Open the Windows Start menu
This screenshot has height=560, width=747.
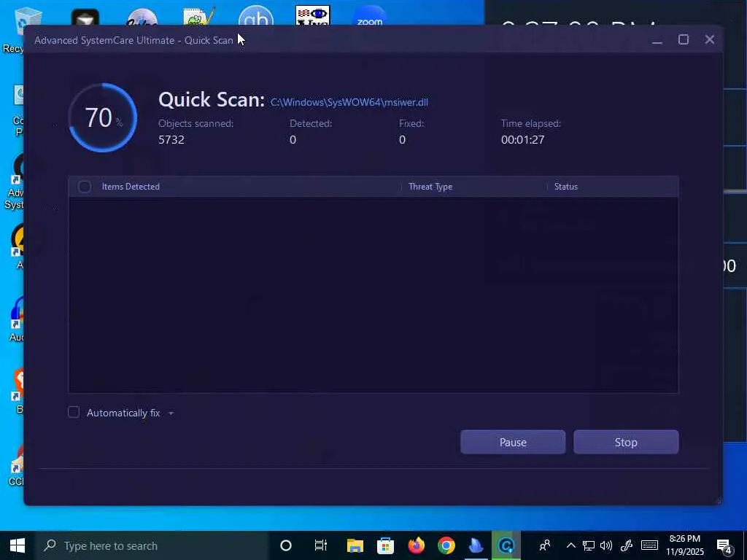pyautogui.click(x=18, y=545)
